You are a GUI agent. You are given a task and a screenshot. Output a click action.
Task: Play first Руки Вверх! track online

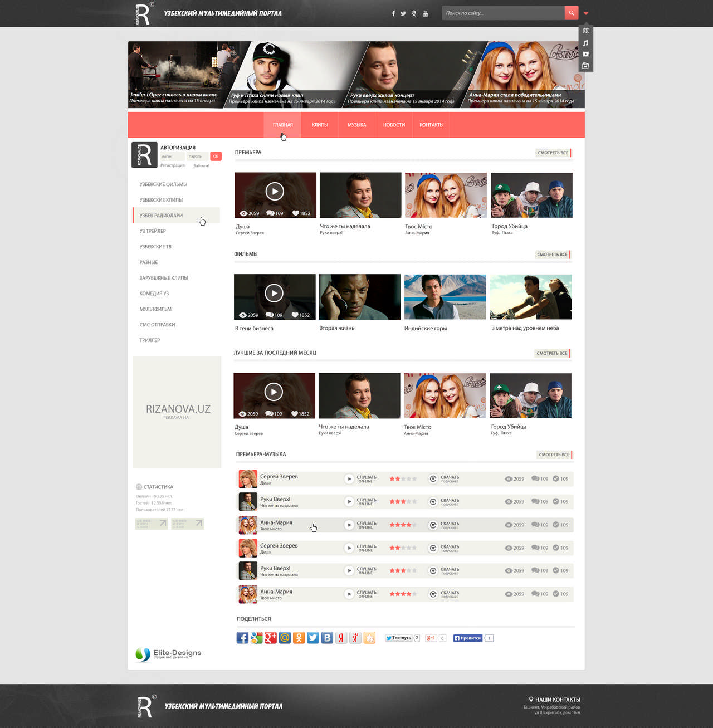point(349,501)
